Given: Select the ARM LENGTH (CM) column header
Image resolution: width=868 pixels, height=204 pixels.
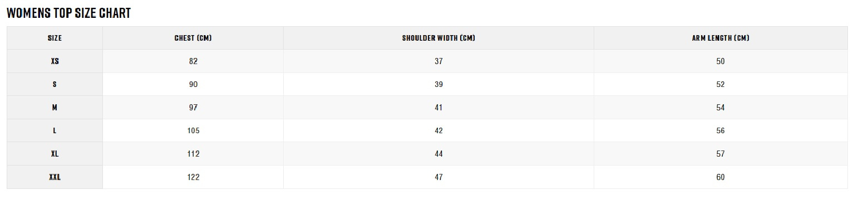Looking at the screenshot, I should click(721, 38).
